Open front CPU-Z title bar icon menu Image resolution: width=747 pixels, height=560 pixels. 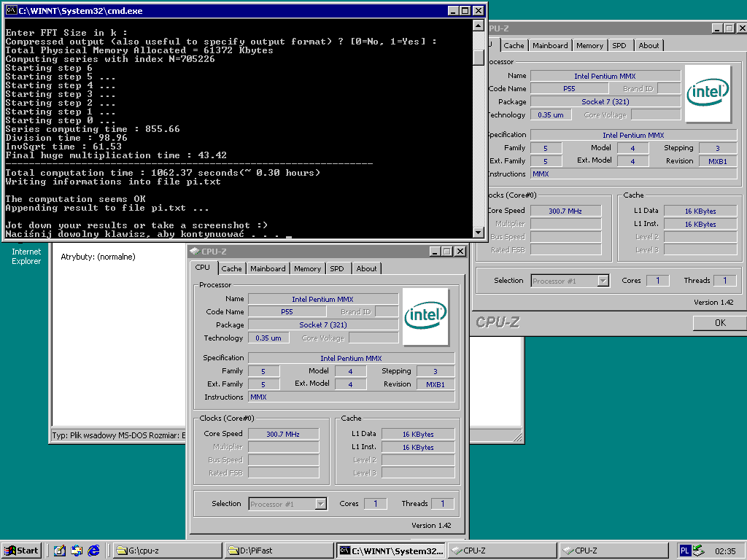click(x=194, y=251)
